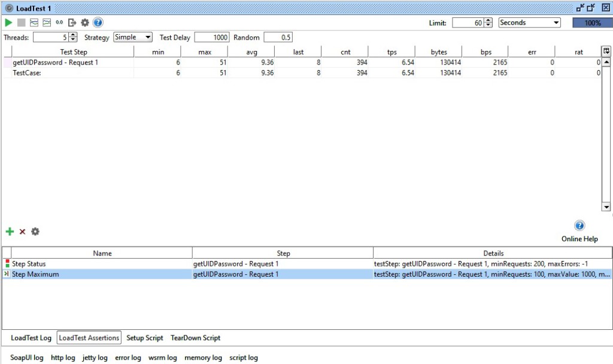Click the statistics scrollbar down arrow

(x=606, y=207)
